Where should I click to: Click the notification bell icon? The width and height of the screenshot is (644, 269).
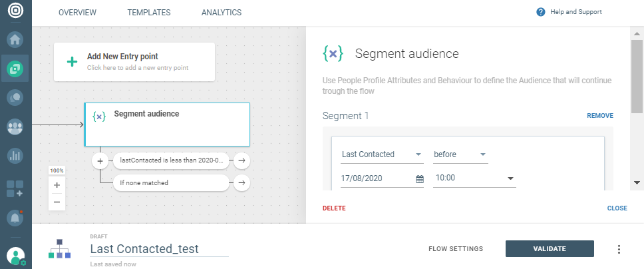pos(15,217)
